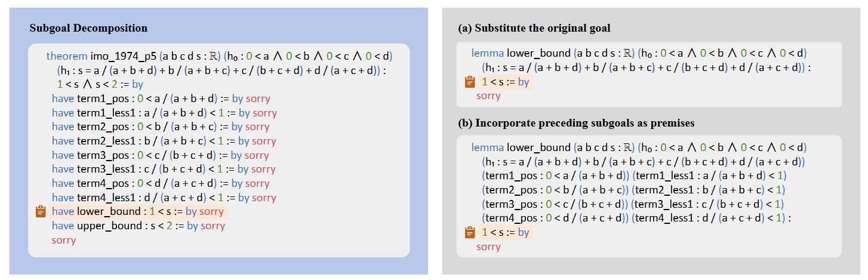Click highlighted 'have lower_bound : 1 < s' text
The height and width of the screenshot is (280, 868).
pos(138,211)
